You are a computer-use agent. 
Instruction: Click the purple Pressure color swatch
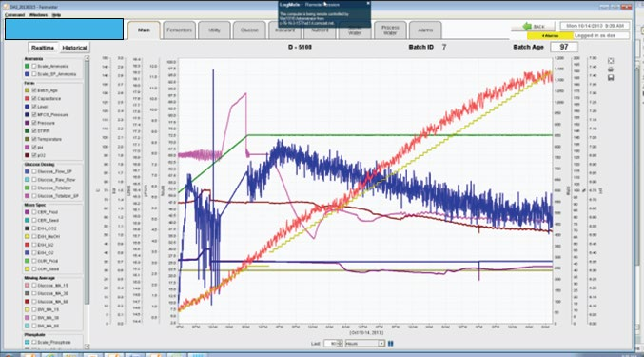click(x=27, y=123)
